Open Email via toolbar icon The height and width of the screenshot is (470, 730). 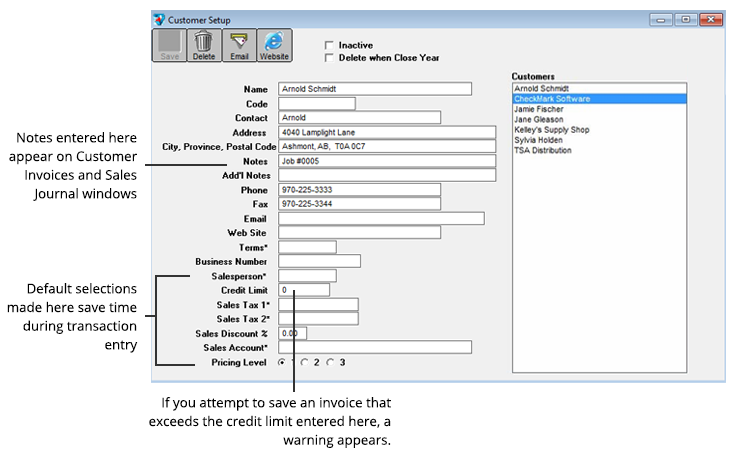pyautogui.click(x=239, y=46)
